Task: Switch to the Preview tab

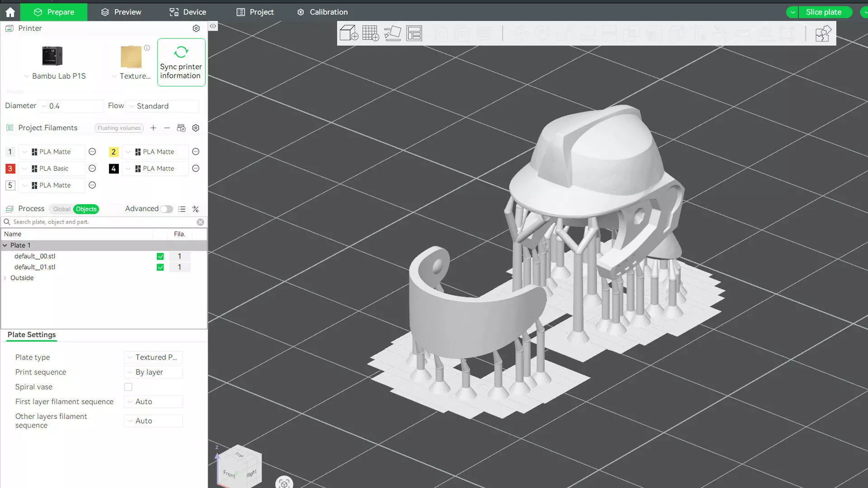Action: [x=121, y=12]
